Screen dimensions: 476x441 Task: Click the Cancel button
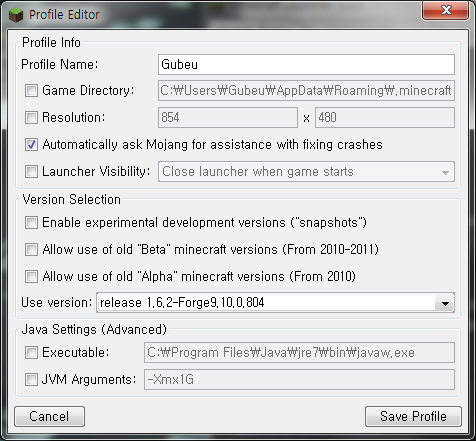click(x=49, y=416)
